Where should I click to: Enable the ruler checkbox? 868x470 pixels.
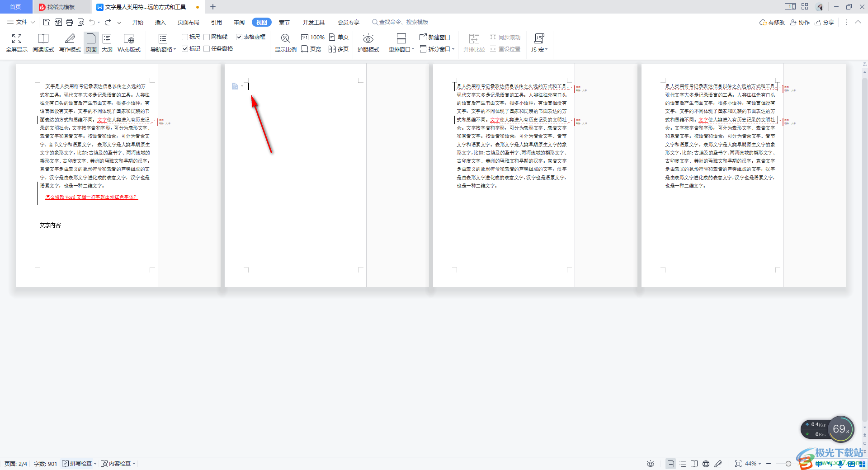(185, 37)
